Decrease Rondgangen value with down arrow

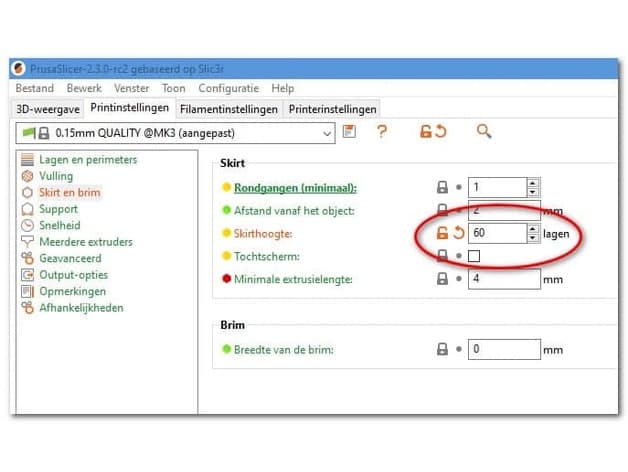tap(532, 192)
